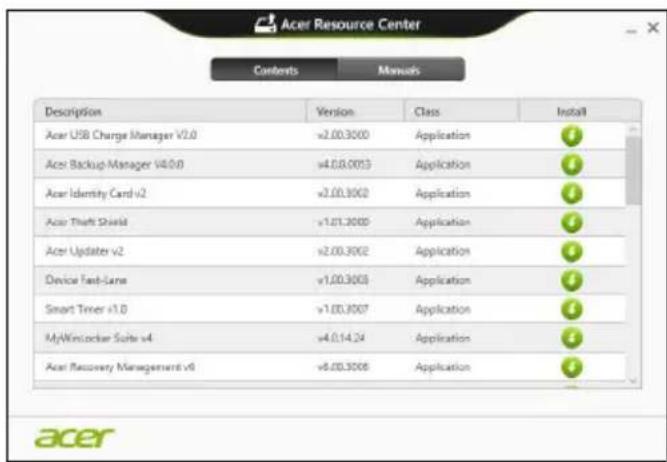Click version v4.0.14.24 cell
The width and height of the screenshot is (667, 462).
[x=341, y=338]
